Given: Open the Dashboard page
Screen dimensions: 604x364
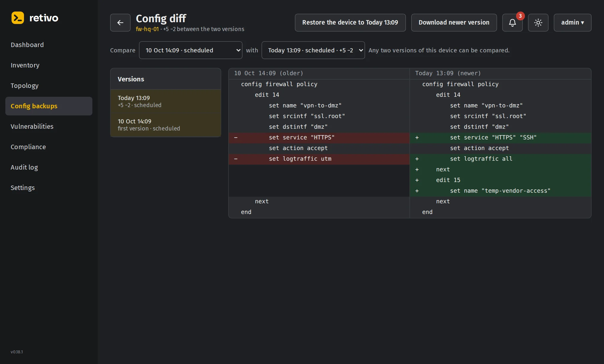Looking at the screenshot, I should point(49,45).
